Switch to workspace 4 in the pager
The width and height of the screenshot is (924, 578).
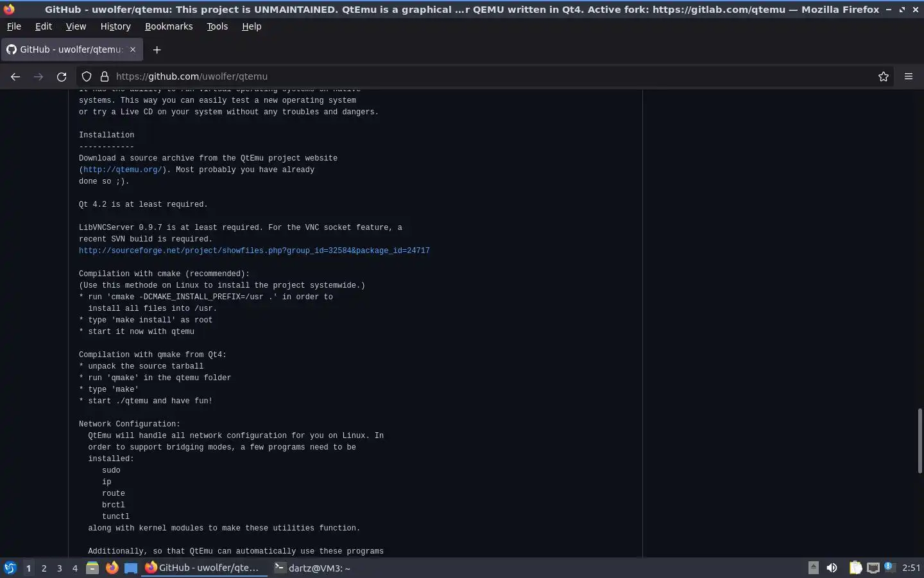74,568
